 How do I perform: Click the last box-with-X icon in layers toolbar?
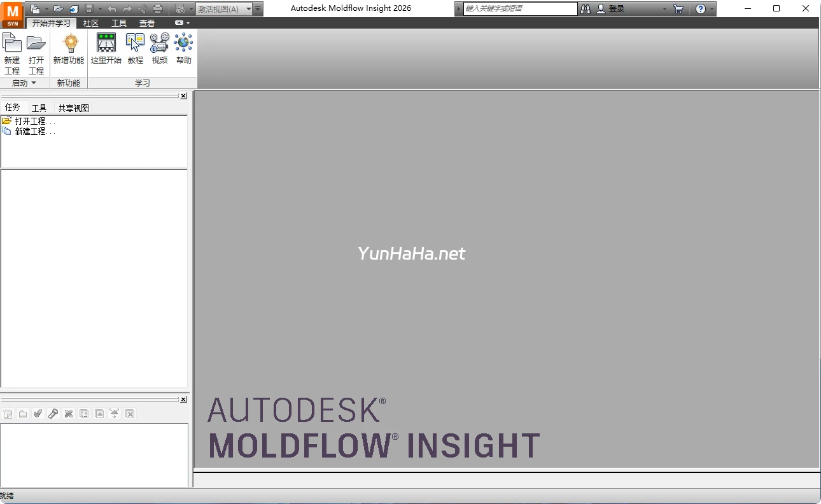click(x=130, y=414)
